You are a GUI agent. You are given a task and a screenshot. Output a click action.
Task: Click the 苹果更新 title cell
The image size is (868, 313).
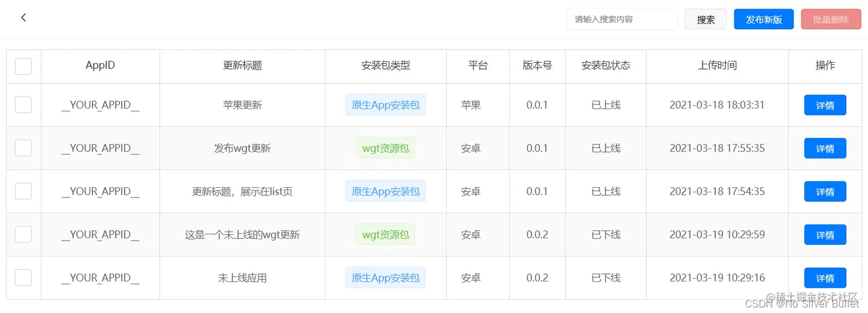242,105
